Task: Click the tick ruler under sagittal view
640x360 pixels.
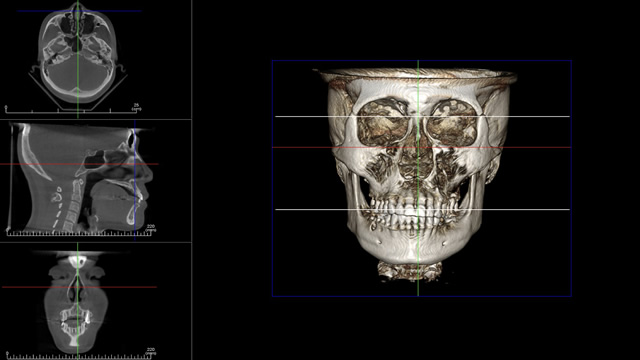Action: (x=79, y=233)
